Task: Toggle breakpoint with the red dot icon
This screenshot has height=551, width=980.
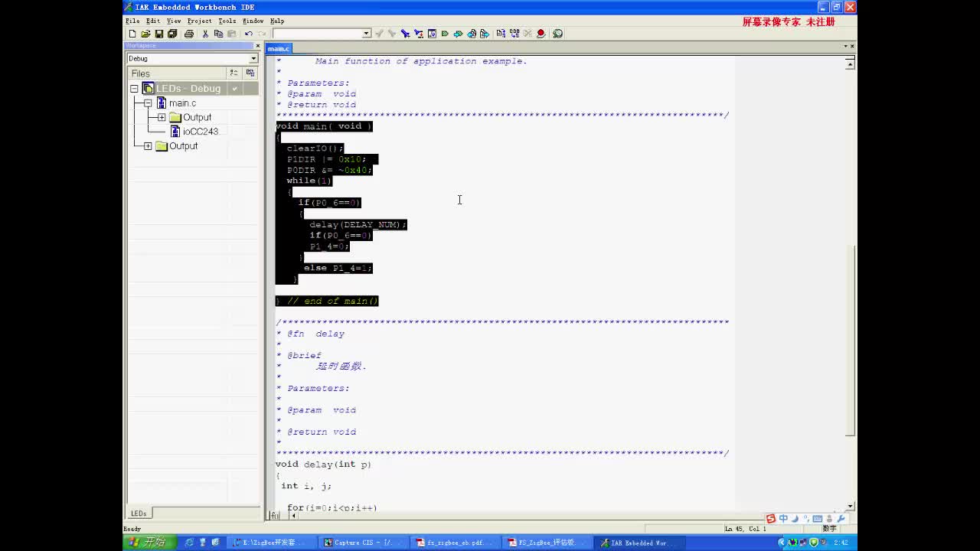Action: 541,34
